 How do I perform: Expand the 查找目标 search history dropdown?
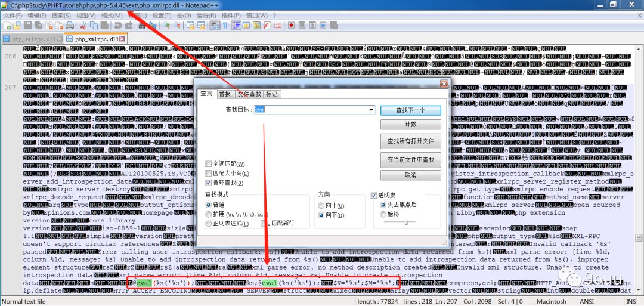tap(371, 110)
